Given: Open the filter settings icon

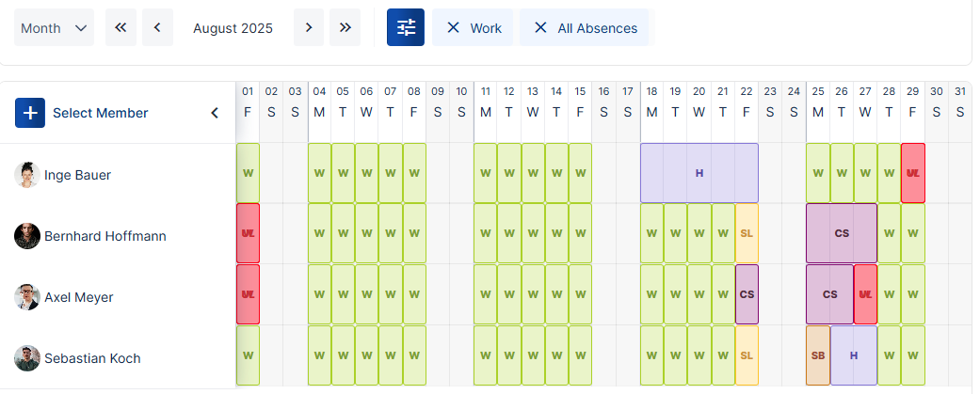Looking at the screenshot, I should (406, 27).
